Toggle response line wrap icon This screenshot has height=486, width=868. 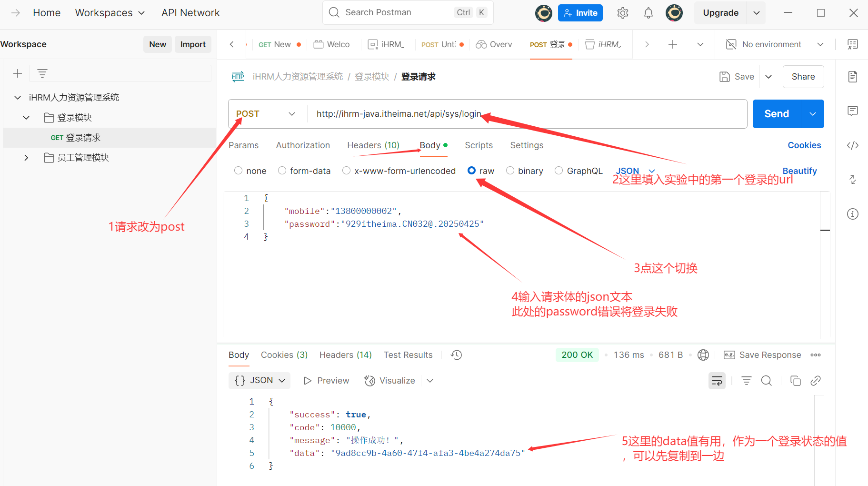point(717,381)
